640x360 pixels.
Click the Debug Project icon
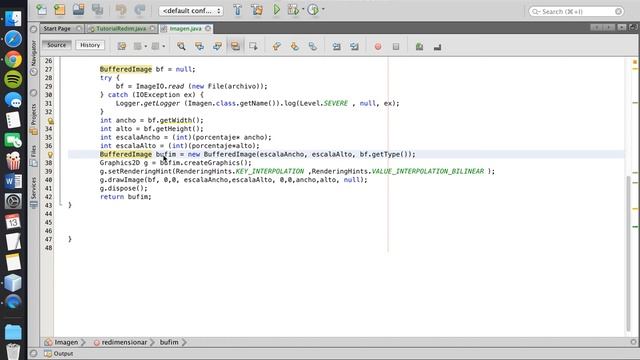(x=293, y=10)
